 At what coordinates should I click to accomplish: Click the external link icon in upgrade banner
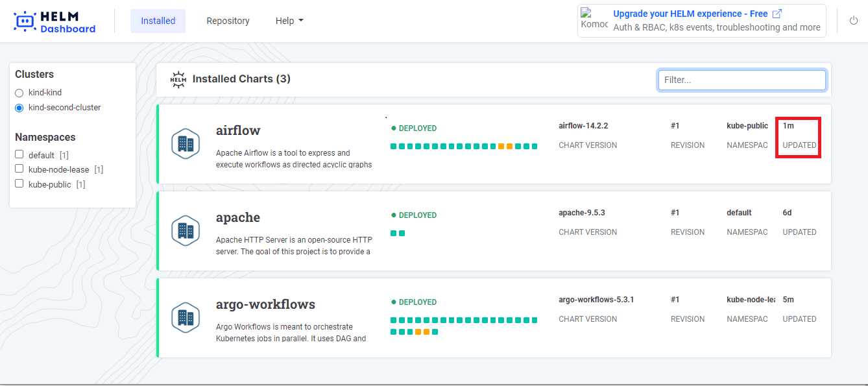777,14
